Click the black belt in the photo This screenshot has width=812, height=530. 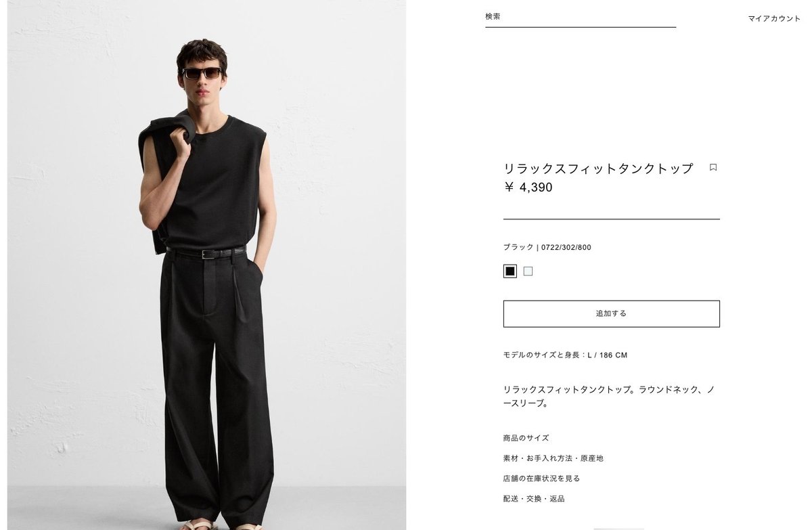(204, 252)
